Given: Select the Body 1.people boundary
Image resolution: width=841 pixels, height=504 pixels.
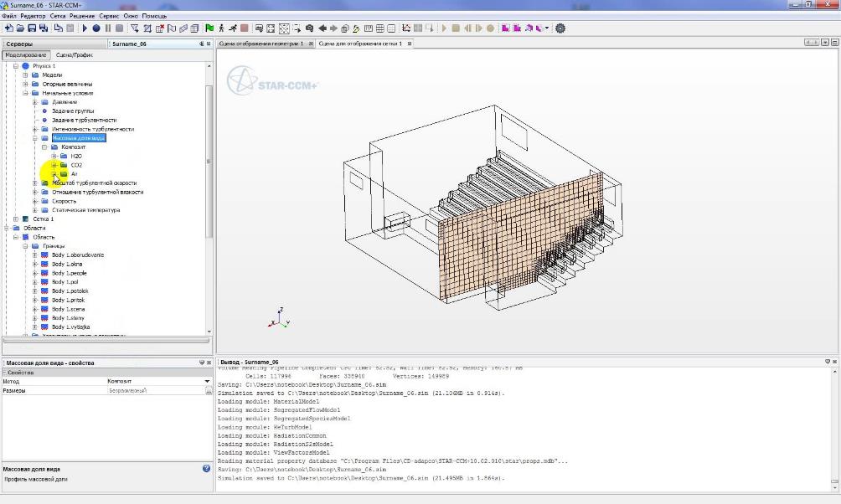Looking at the screenshot, I should click(x=69, y=273).
